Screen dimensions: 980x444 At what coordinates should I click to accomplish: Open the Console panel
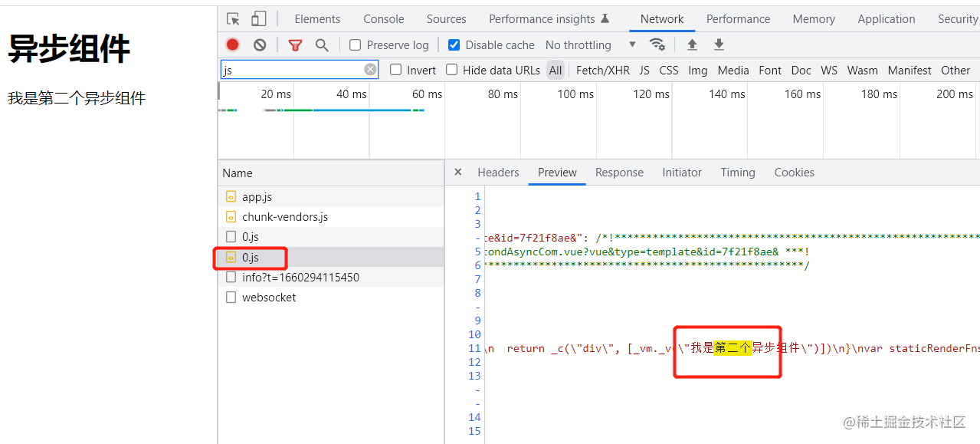384,19
